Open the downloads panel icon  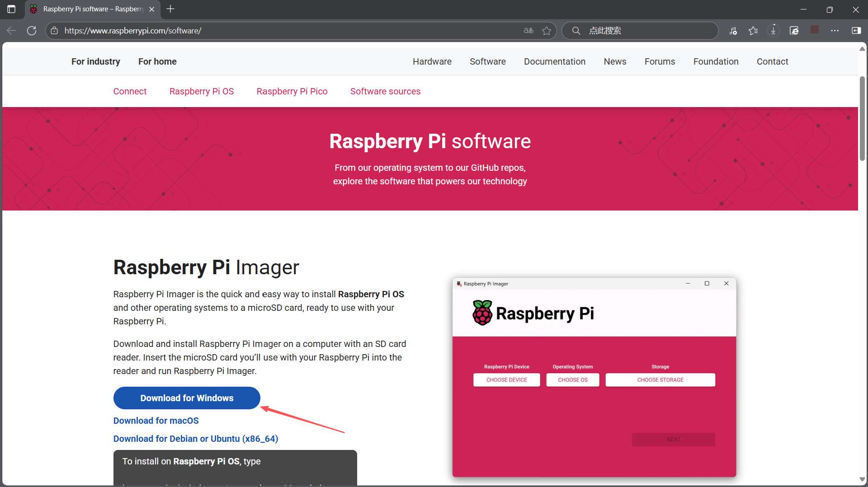coord(774,30)
